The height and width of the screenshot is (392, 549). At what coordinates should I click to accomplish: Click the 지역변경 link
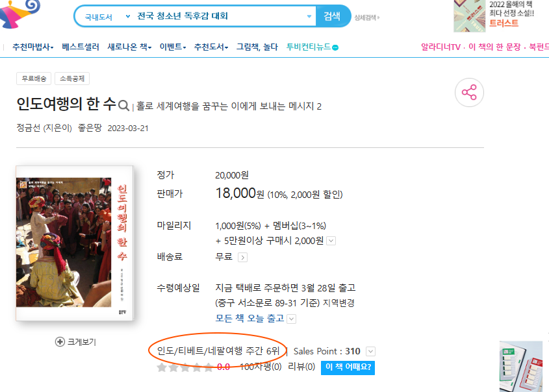(338, 303)
